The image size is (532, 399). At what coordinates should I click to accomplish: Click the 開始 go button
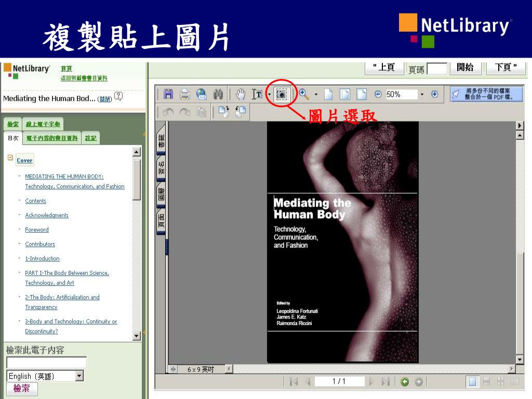click(x=465, y=67)
